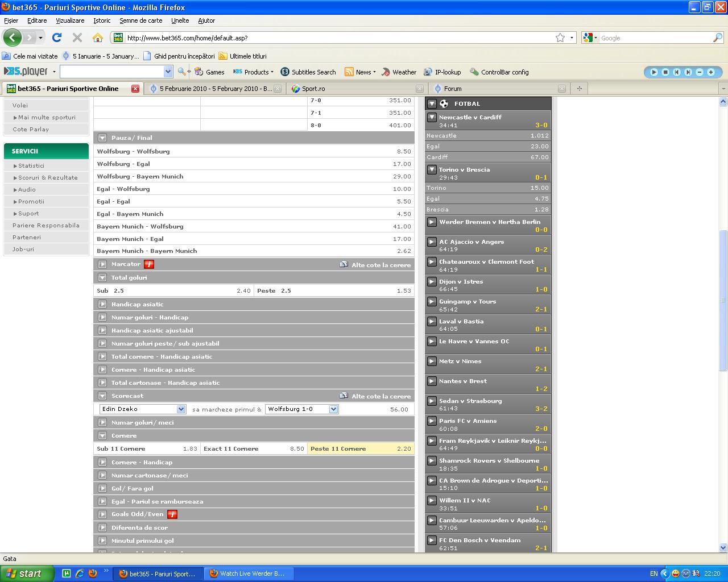Open the Subtitles Search toolbar button

[x=308, y=72]
